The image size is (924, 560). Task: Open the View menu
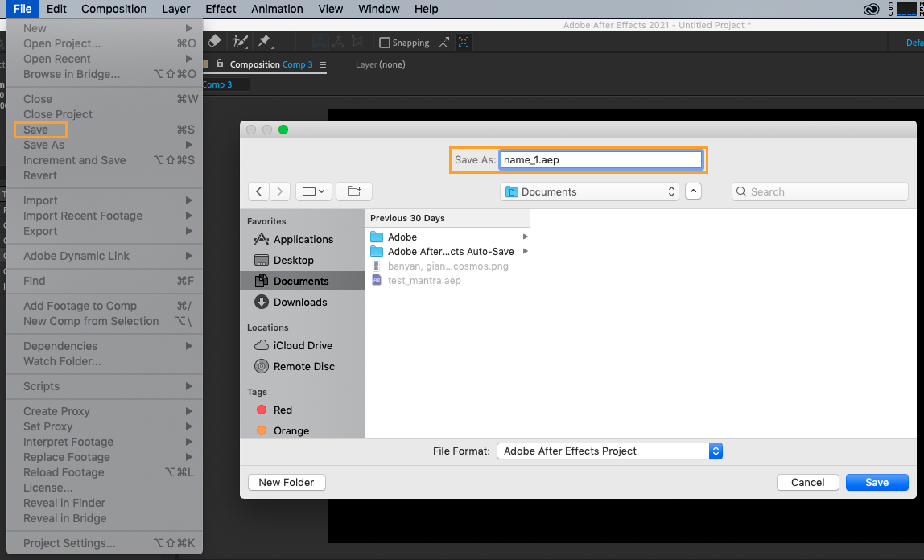coord(331,9)
